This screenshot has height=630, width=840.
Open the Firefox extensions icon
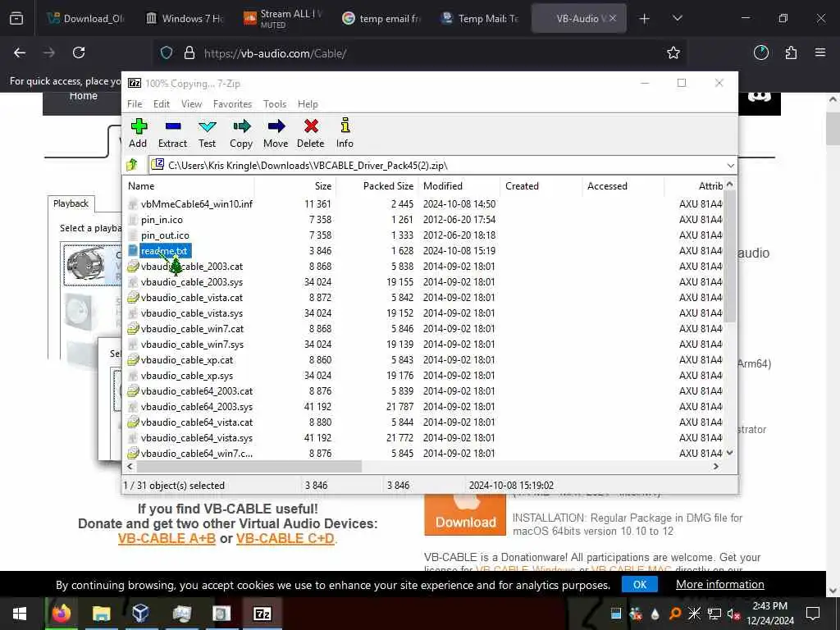pyautogui.click(x=791, y=52)
